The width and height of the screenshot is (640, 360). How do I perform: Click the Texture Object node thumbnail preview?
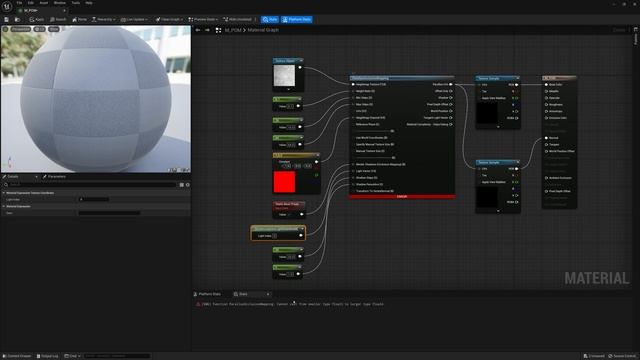click(x=284, y=76)
